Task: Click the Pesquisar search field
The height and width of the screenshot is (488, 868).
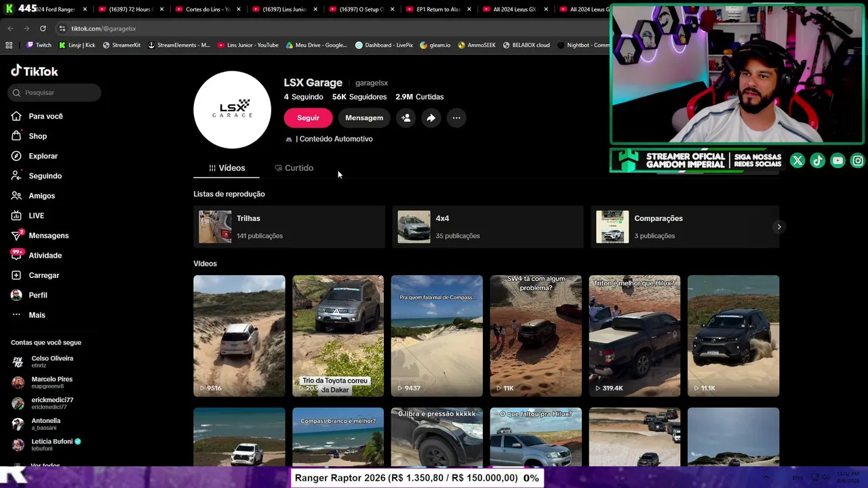Action: click(54, 93)
